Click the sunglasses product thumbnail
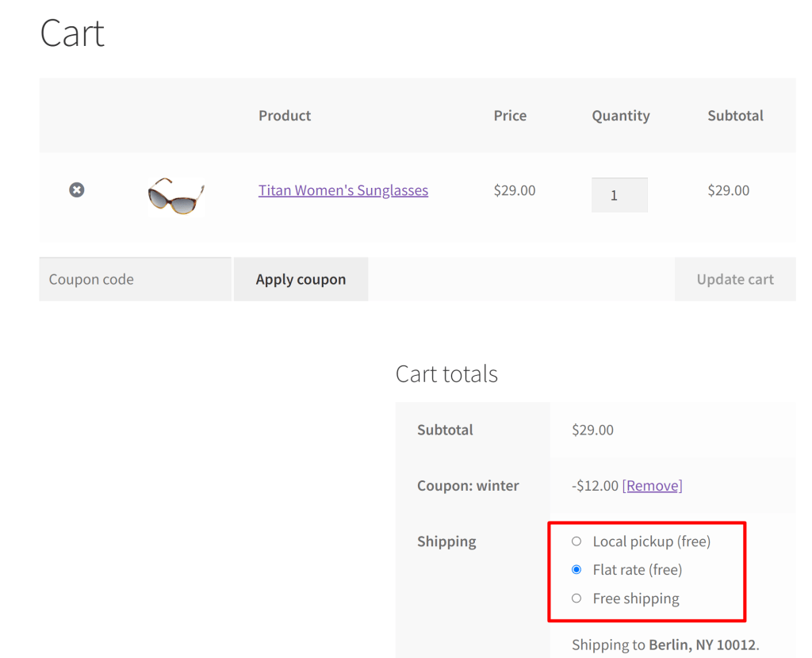The width and height of the screenshot is (812, 658). coord(174,194)
